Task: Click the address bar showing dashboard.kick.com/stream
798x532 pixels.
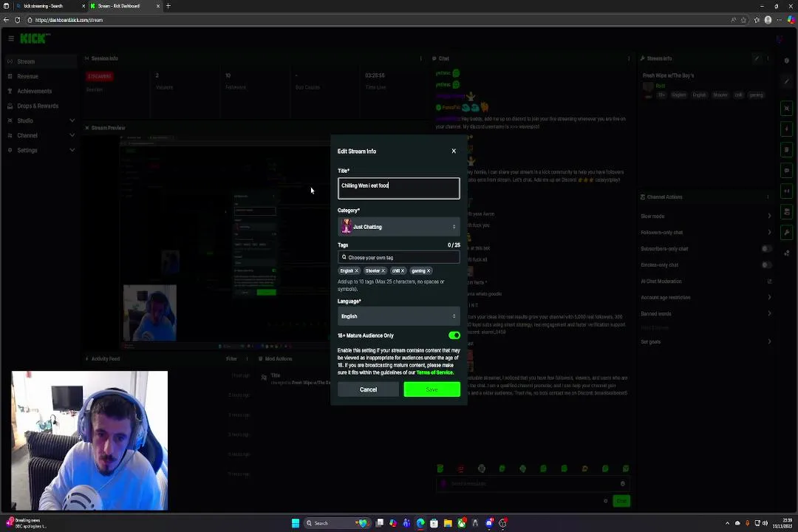Action: tap(377, 20)
